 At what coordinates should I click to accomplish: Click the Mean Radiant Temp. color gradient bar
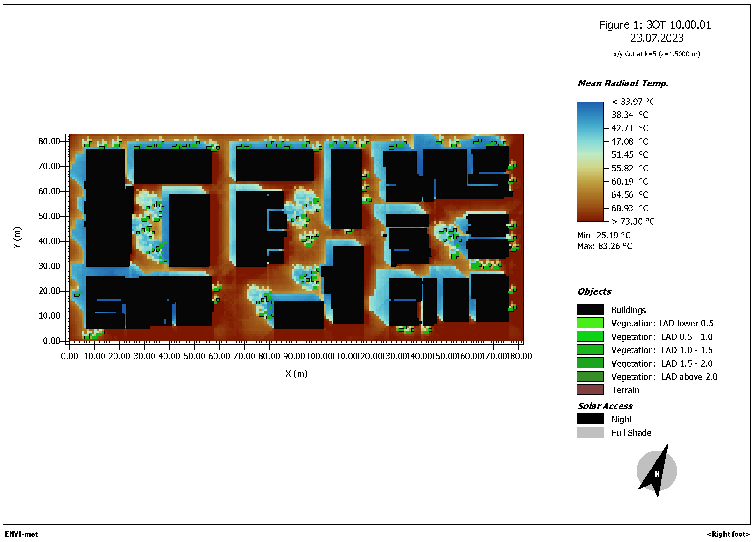click(590, 161)
